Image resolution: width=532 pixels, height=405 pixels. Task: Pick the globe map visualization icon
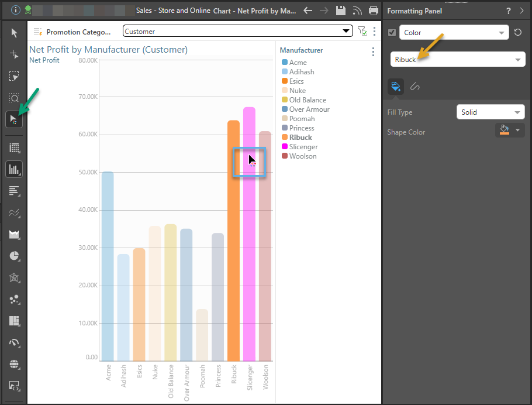14,365
